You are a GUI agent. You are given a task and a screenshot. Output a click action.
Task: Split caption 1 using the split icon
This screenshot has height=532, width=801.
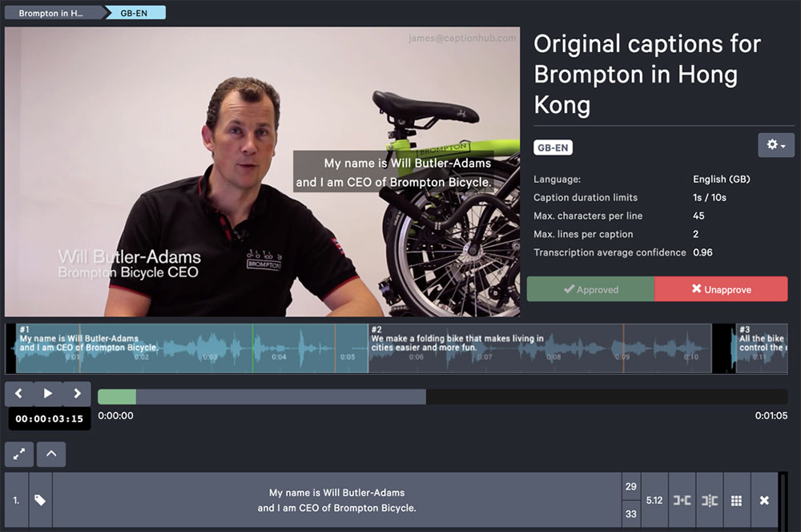coord(710,500)
